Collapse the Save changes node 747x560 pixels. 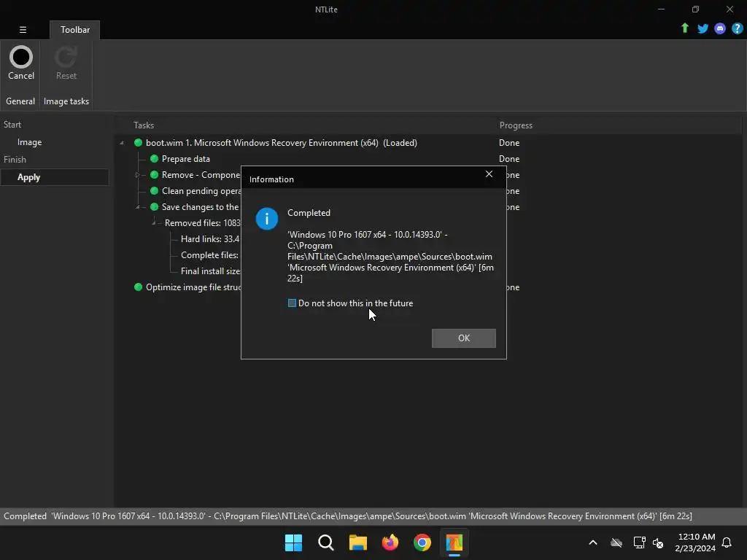click(x=138, y=207)
